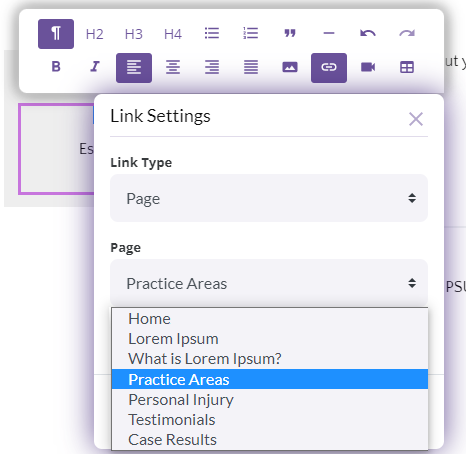The width and height of the screenshot is (466, 454).
Task: Insert a horizontal rule
Action: [329, 34]
